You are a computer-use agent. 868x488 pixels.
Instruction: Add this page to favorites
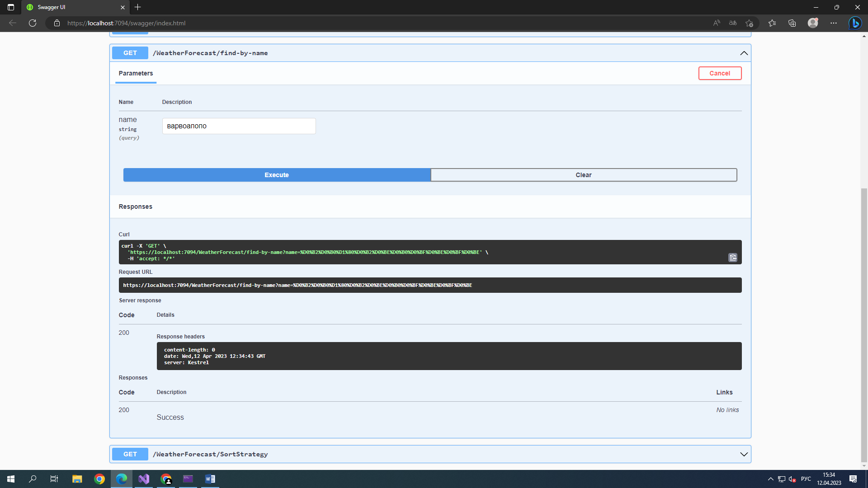pyautogui.click(x=750, y=23)
